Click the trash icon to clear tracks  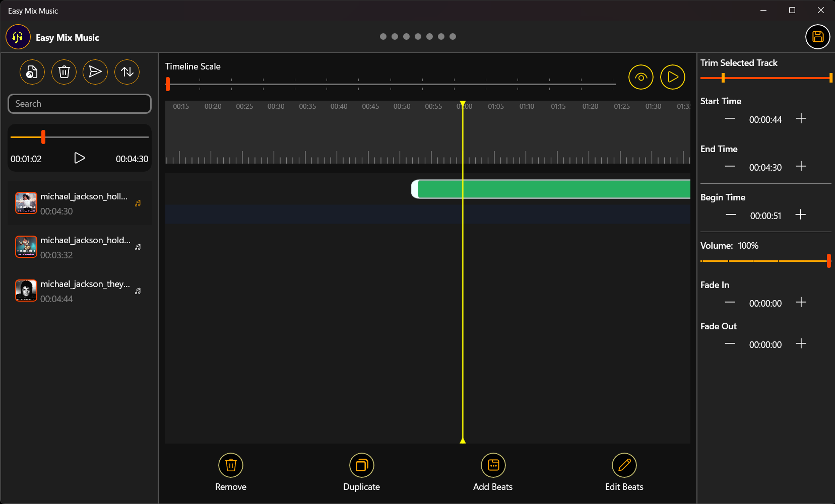pos(63,72)
